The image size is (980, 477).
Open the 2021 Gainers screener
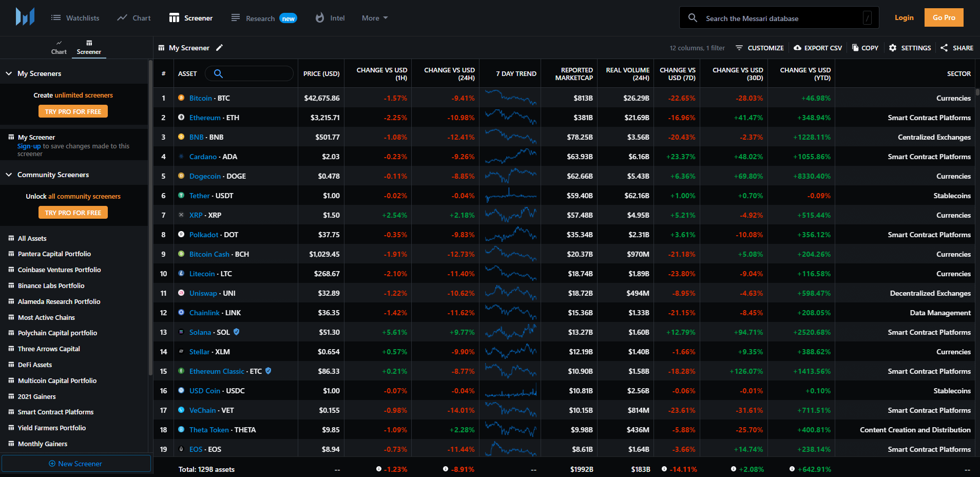37,396
